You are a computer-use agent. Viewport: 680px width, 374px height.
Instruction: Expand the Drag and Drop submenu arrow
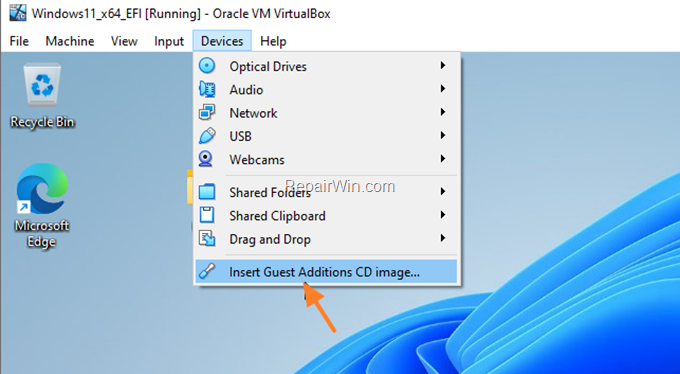[443, 238]
